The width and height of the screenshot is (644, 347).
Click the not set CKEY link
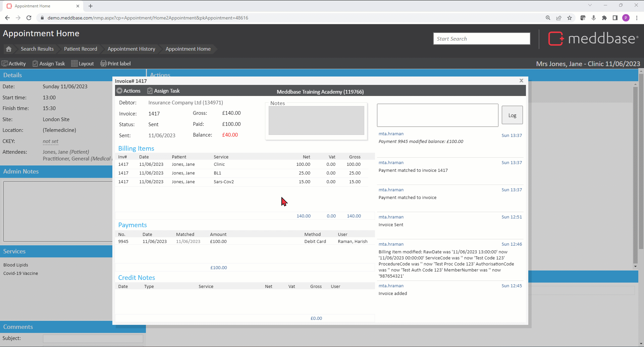click(50, 141)
